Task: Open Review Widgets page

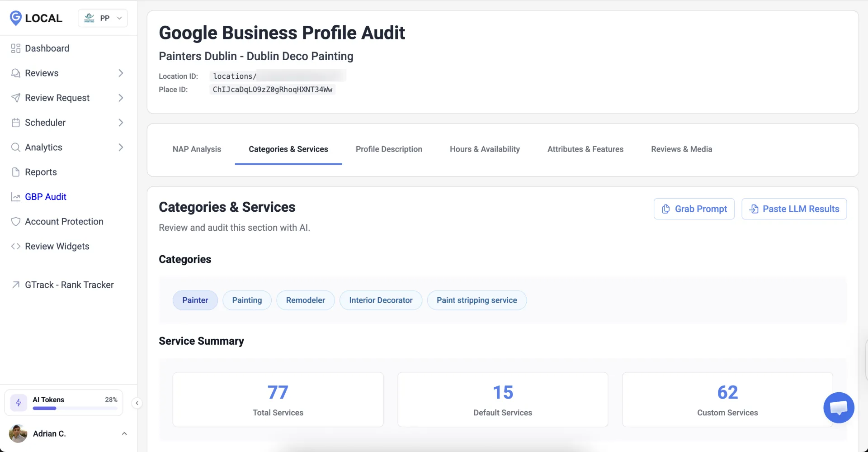Action: tap(57, 246)
